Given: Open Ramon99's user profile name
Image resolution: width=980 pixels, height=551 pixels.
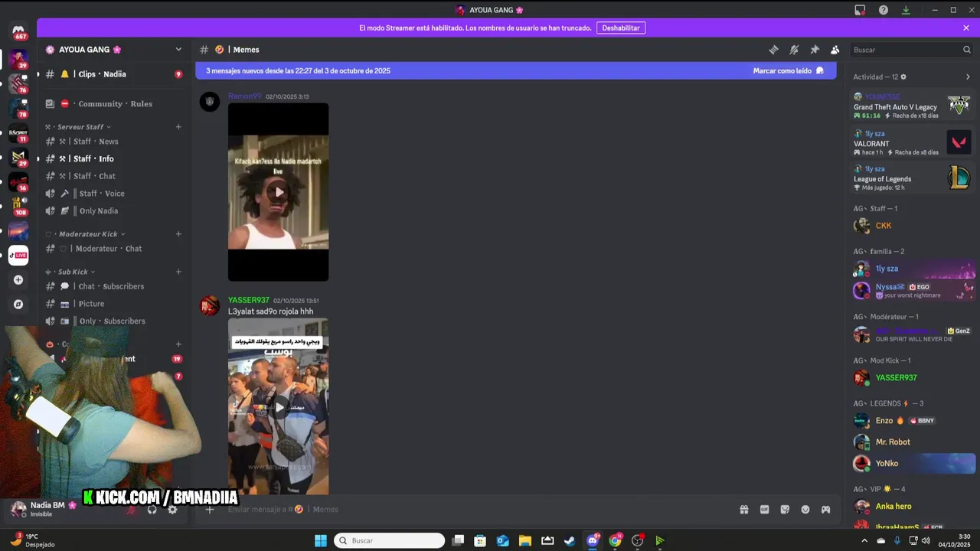Looking at the screenshot, I should click(245, 96).
